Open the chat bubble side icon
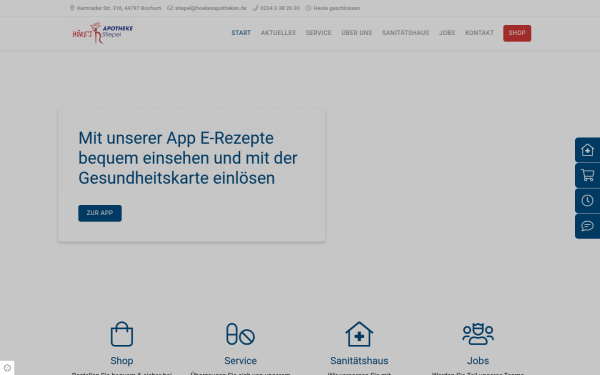600x375 pixels. (x=587, y=226)
